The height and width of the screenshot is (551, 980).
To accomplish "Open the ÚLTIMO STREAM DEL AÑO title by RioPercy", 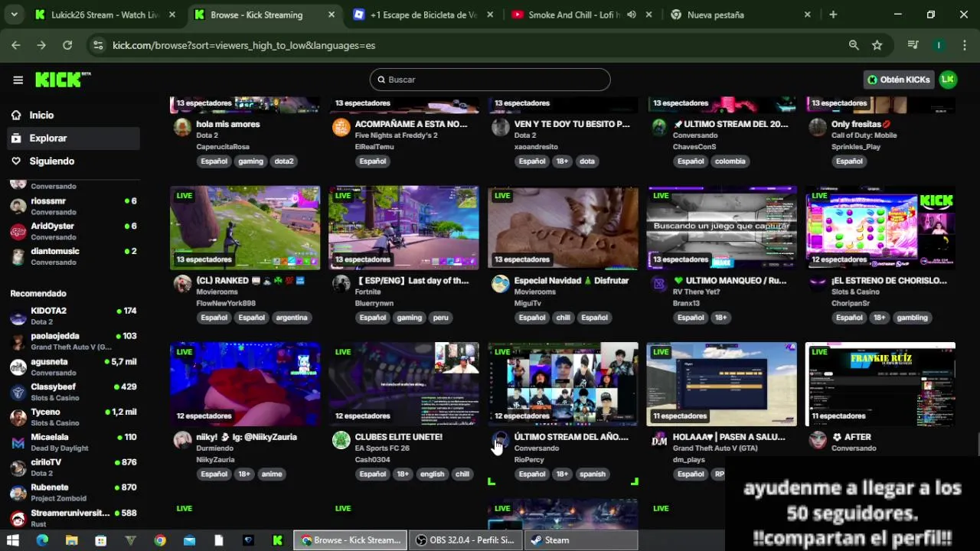I will click(571, 437).
